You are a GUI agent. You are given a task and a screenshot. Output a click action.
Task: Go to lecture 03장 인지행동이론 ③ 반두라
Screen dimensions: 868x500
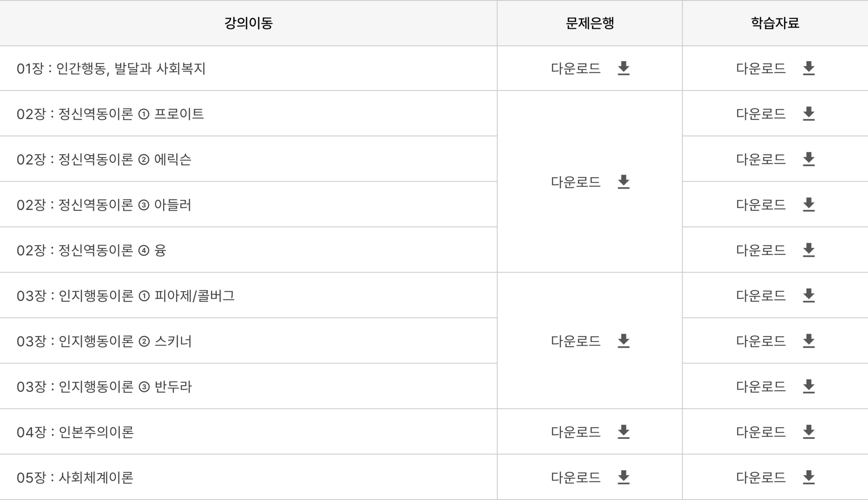(x=104, y=387)
